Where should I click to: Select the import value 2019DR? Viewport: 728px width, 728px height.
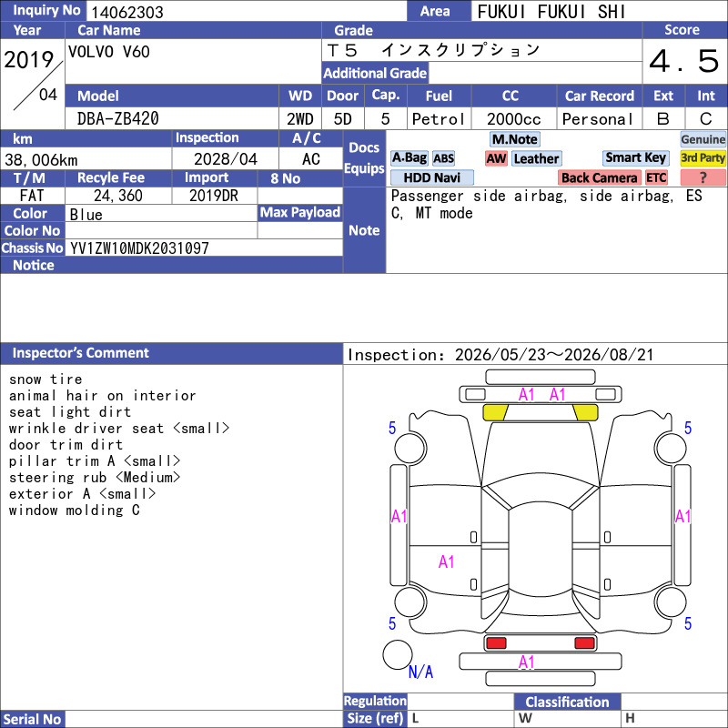pos(214,196)
